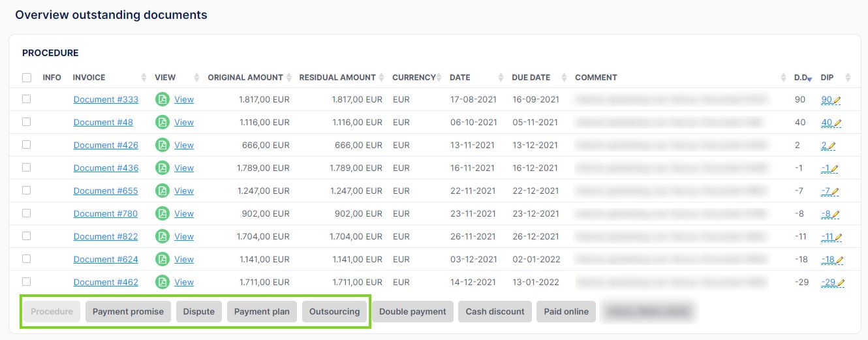Tick the select-all checkbox in table header
This screenshot has height=340, width=868.
pos(27,78)
